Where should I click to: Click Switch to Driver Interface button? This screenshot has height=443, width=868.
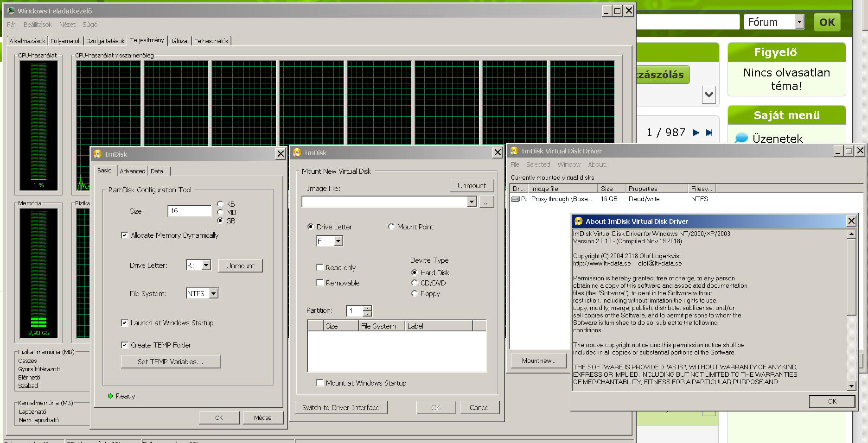[x=341, y=407]
